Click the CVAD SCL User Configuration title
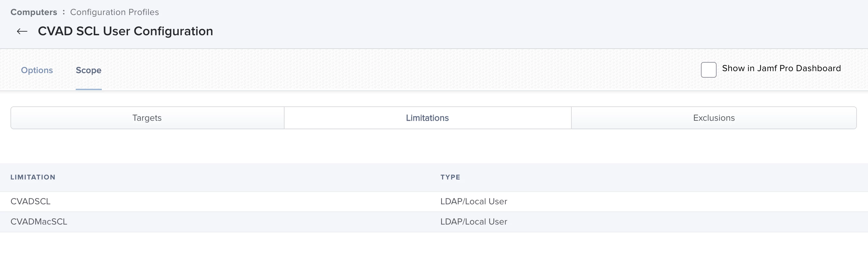The width and height of the screenshot is (868, 280). (125, 31)
